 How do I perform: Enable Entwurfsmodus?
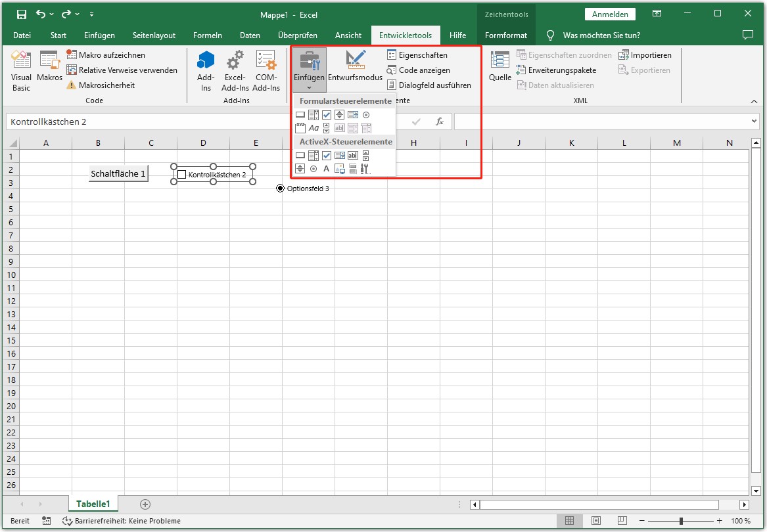[356, 69]
